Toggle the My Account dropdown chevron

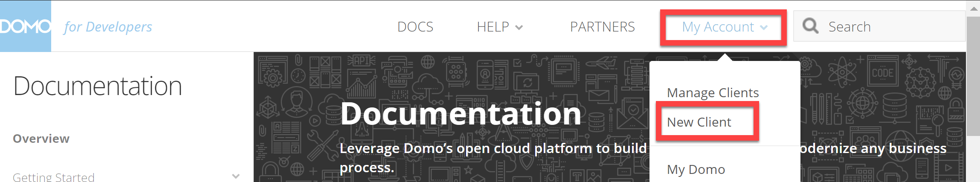(x=764, y=28)
